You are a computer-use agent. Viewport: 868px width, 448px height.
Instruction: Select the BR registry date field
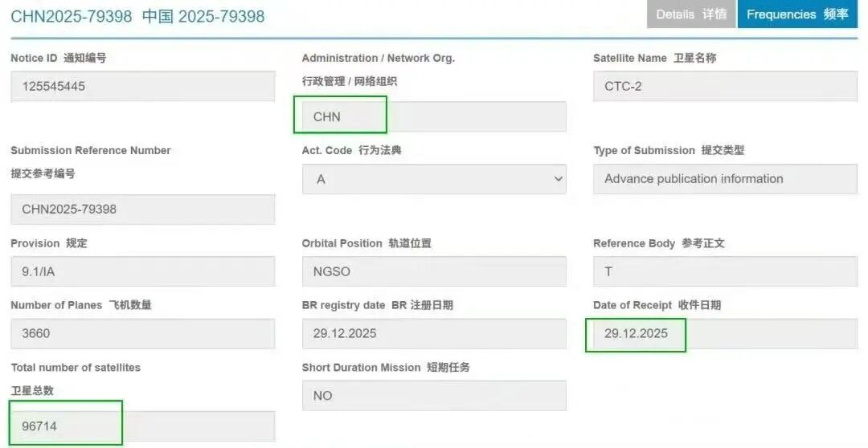434,333
